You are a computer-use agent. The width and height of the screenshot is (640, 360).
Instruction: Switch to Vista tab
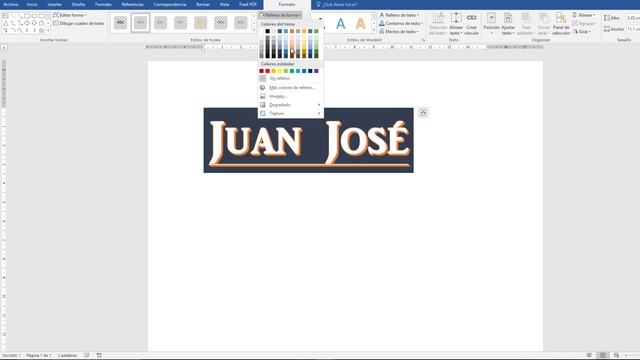pyautogui.click(x=224, y=4)
